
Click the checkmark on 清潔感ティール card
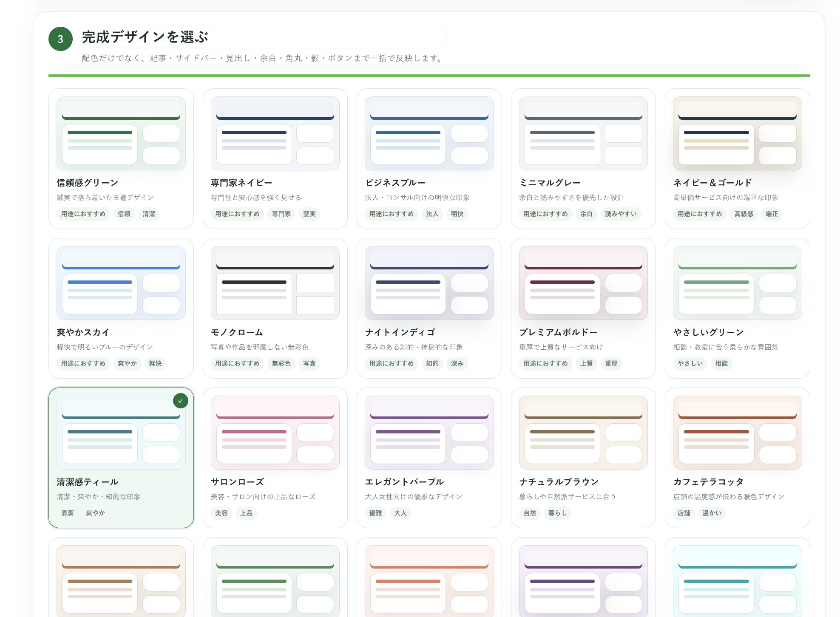(181, 401)
